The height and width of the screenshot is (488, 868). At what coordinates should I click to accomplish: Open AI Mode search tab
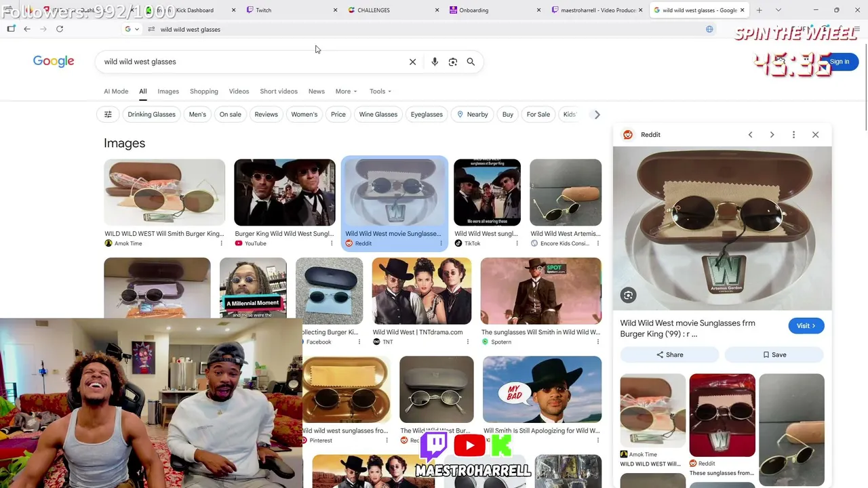pyautogui.click(x=116, y=91)
